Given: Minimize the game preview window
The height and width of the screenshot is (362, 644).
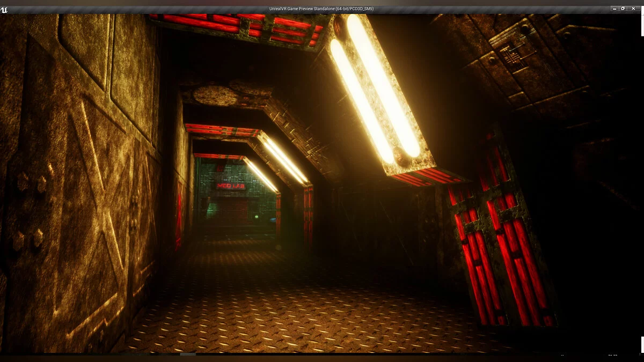Looking at the screenshot, I should click(x=614, y=9).
